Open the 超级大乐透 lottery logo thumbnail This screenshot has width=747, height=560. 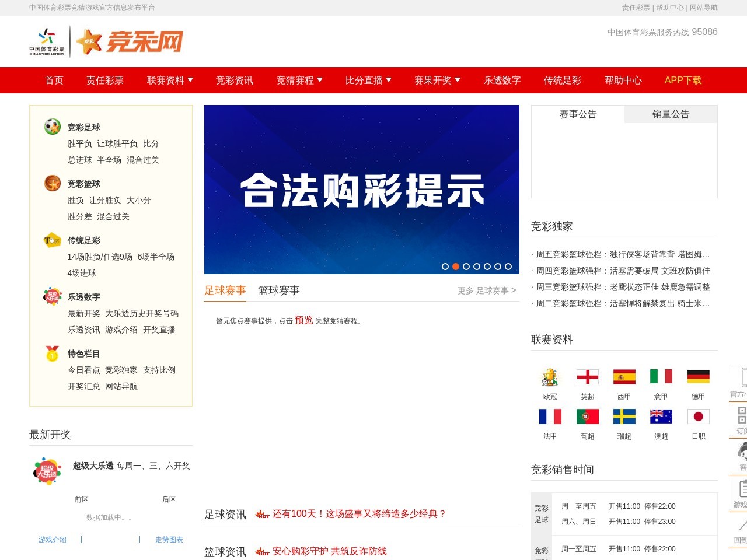[47, 471]
